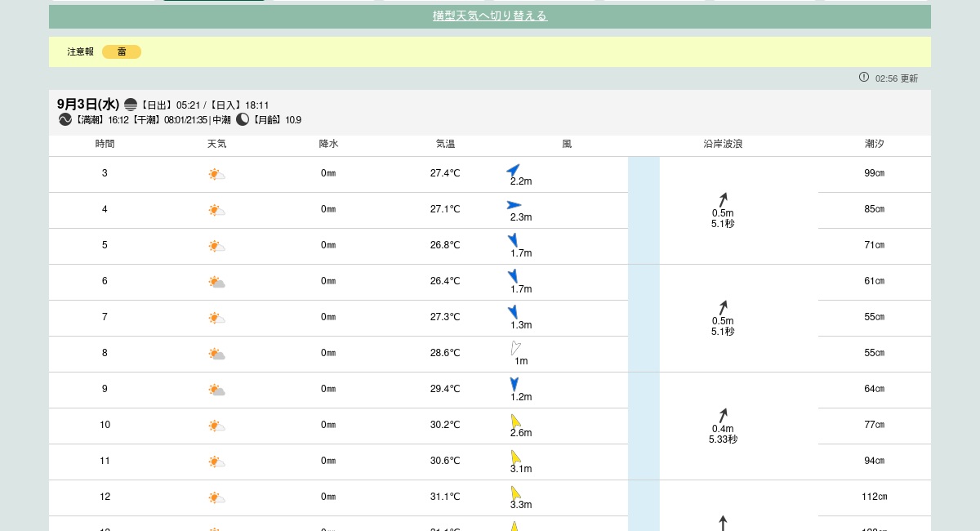Viewport: 980px width, 531px height.
Task: Click the tide wave icon before 満潮
Action: (65, 120)
